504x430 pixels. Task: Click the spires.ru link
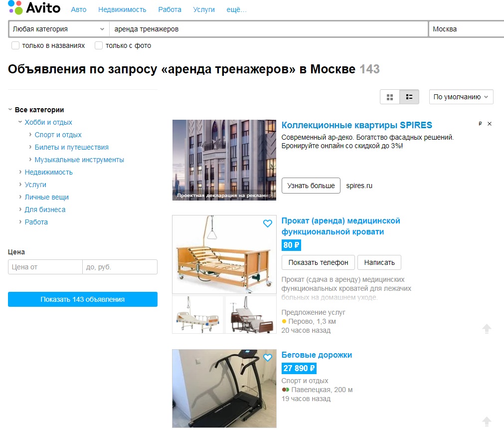click(x=359, y=186)
